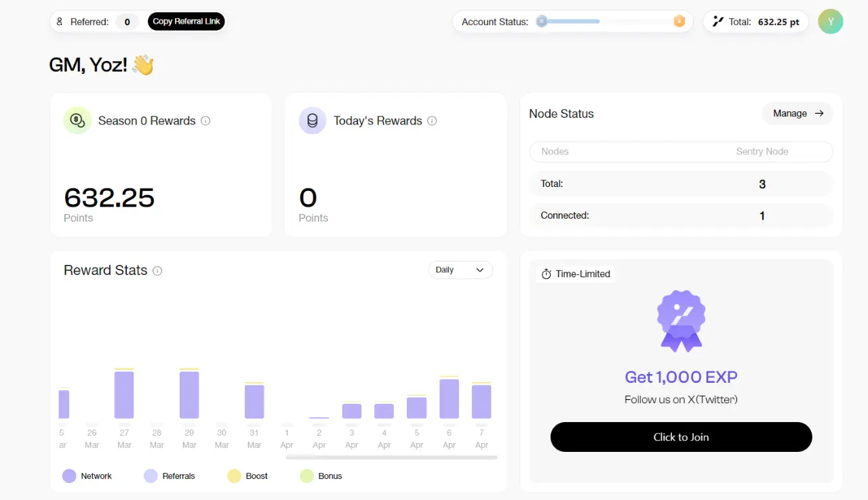Image resolution: width=868 pixels, height=500 pixels.
Task: Click the referral person icon beside Referred
Action: click(x=60, y=22)
